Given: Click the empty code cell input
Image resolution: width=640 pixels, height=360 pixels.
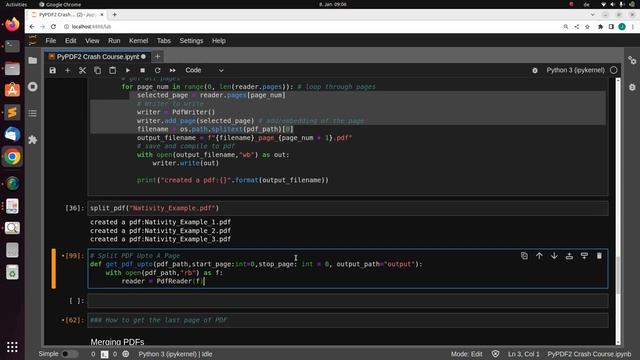Looking at the screenshot, I should (348, 301).
